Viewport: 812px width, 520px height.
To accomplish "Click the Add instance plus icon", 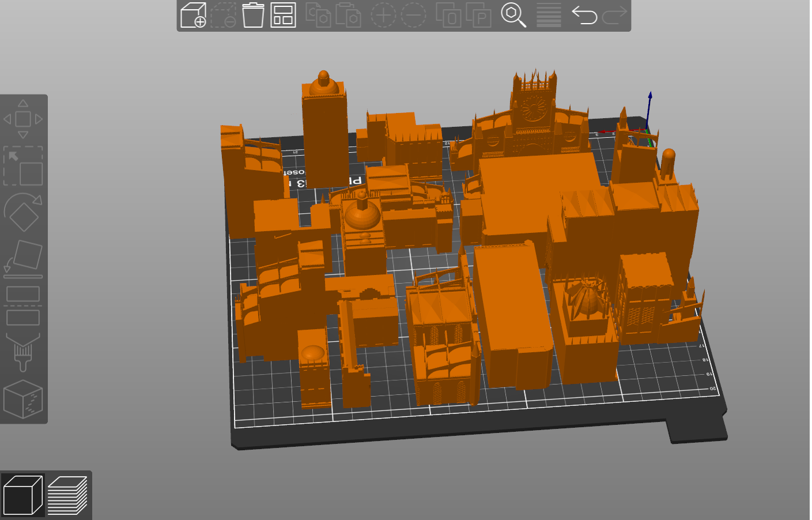I will pyautogui.click(x=383, y=15).
